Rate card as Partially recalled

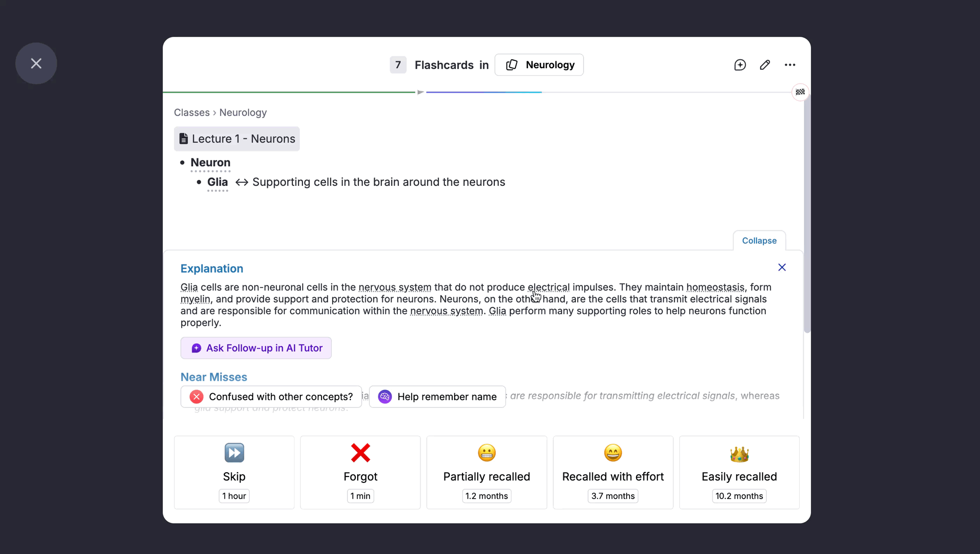[487, 472]
